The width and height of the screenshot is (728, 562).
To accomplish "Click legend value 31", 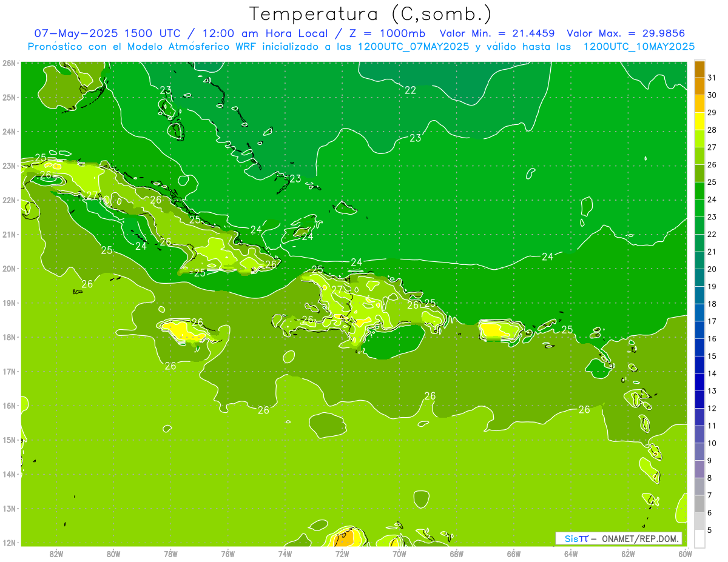I will point(712,78).
